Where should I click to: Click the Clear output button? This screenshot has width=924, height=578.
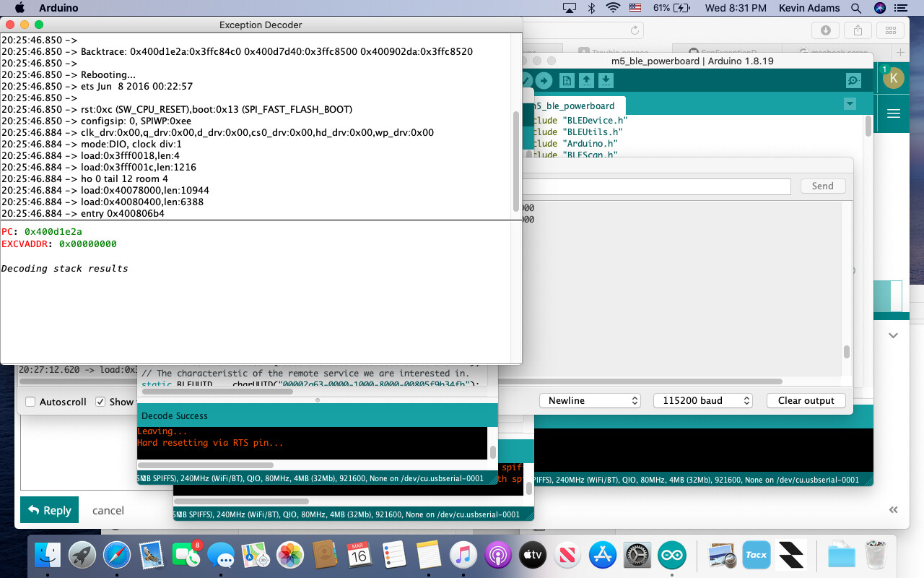coord(806,400)
